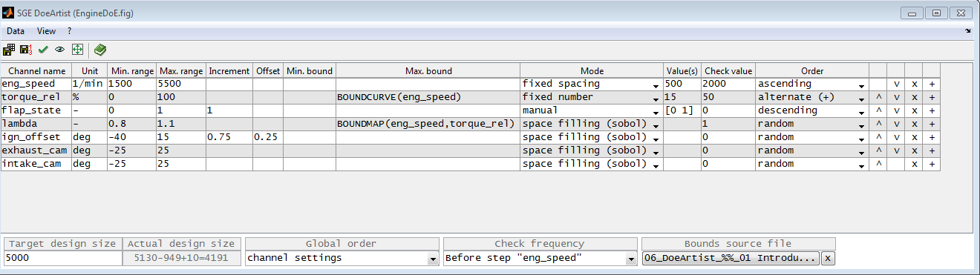
Task: Click eng_speed Max. range cell 5500
Action: (181, 84)
